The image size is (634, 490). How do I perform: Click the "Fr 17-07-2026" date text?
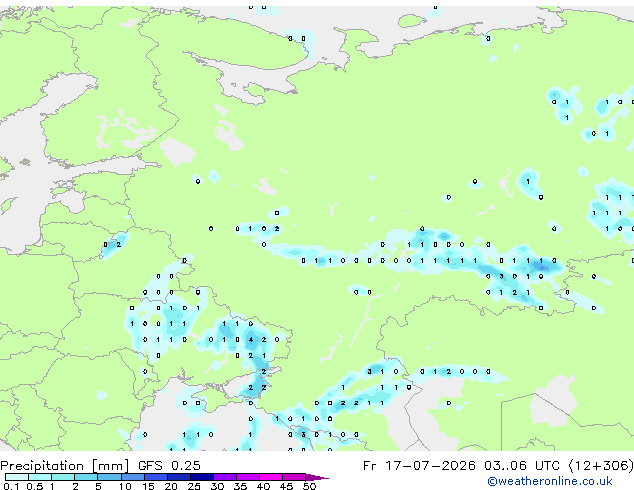click(419, 466)
